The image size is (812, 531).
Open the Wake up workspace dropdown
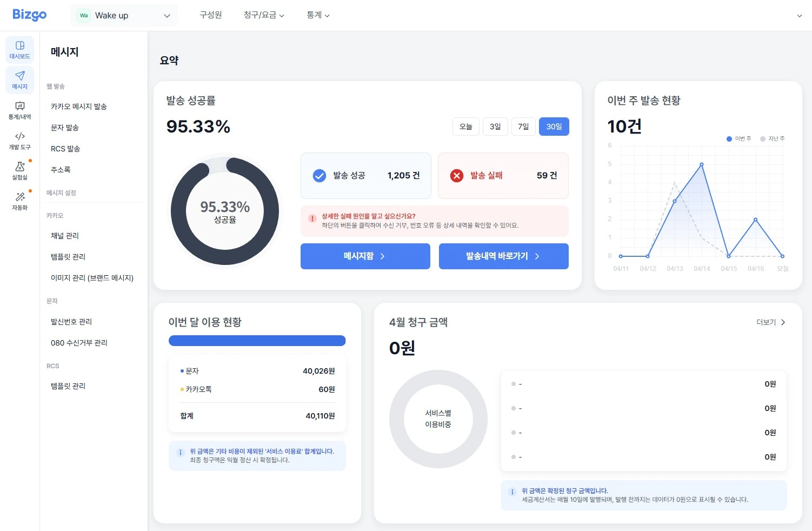pyautogui.click(x=123, y=15)
